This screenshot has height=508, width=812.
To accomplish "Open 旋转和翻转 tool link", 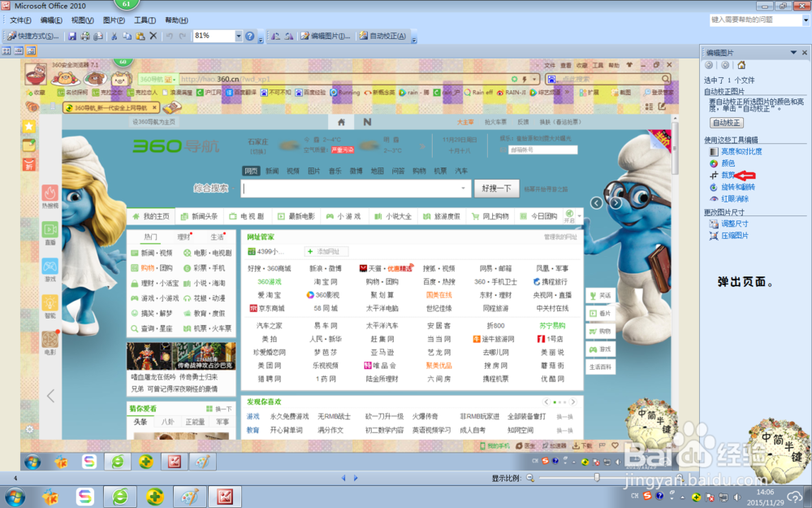I will coord(737,187).
